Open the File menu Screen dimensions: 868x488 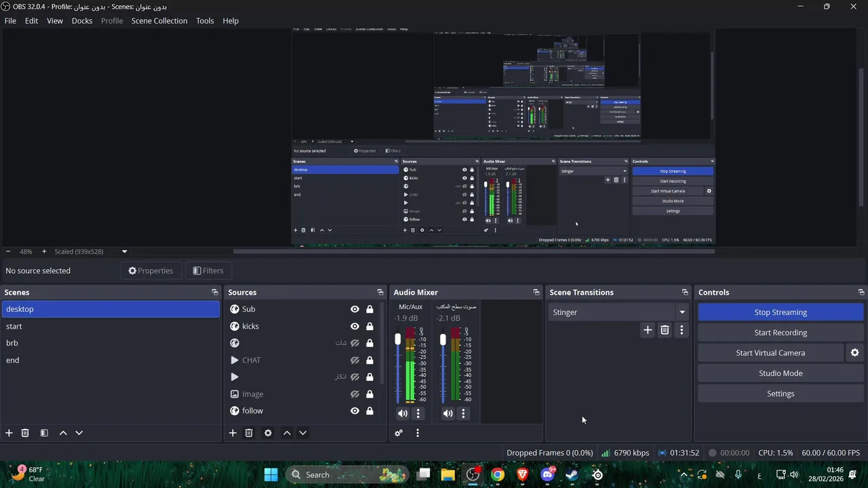(10, 21)
